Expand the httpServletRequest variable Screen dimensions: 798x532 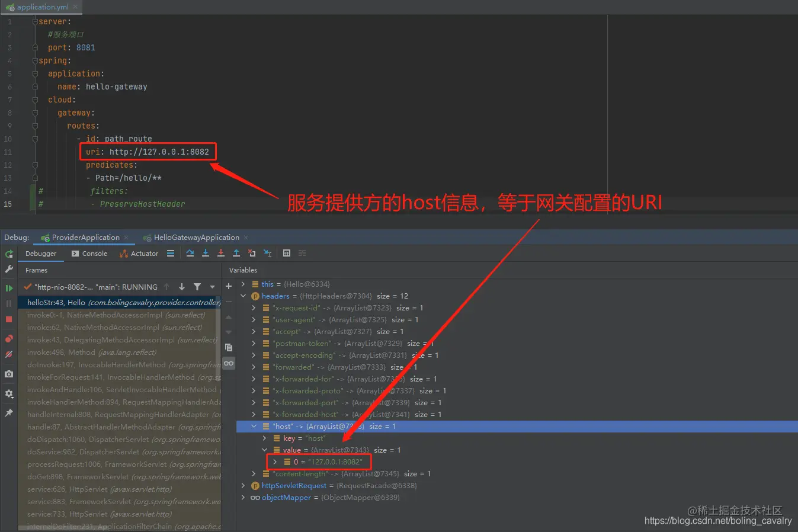pyautogui.click(x=243, y=486)
